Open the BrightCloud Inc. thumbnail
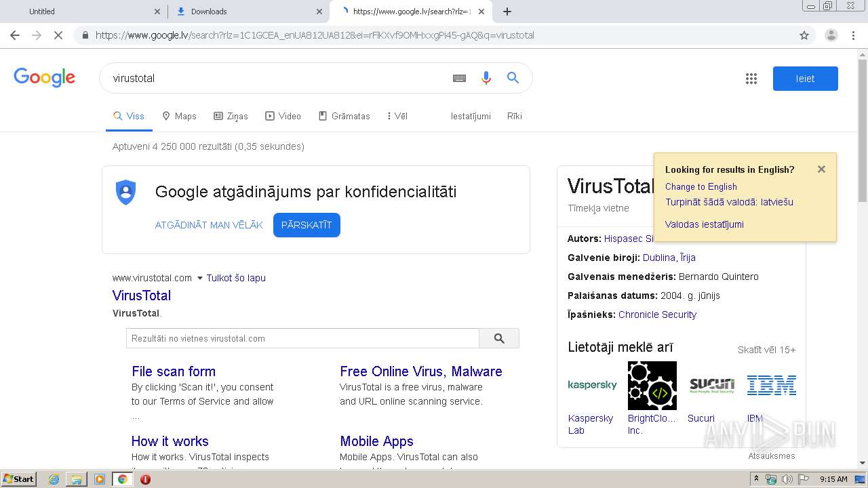This screenshot has height=488, width=868. (x=652, y=385)
